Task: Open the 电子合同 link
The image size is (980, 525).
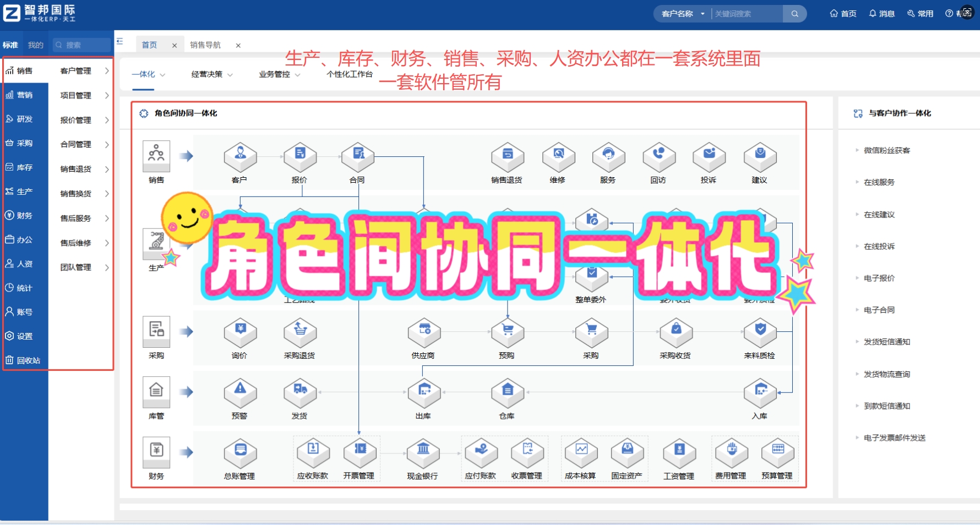Action: [x=879, y=310]
